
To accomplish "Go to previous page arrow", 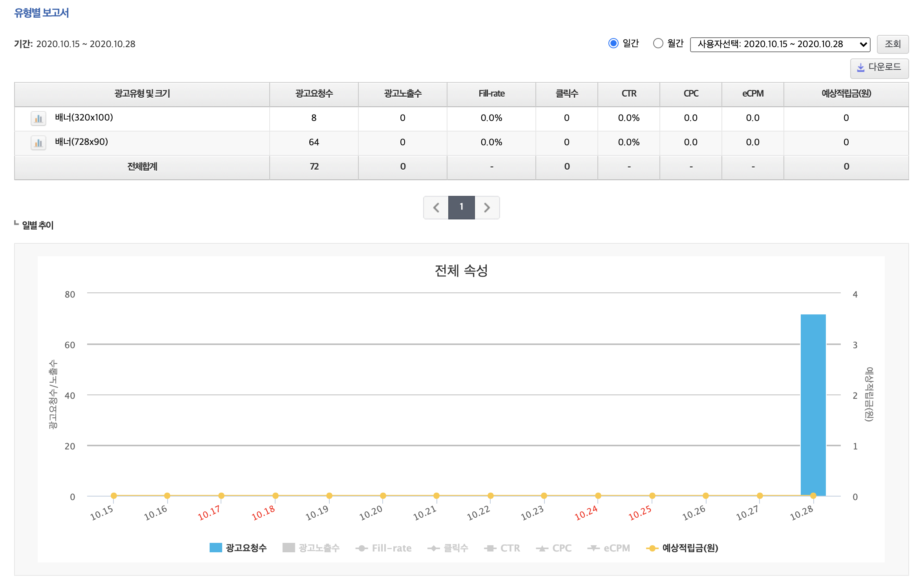I will point(436,207).
